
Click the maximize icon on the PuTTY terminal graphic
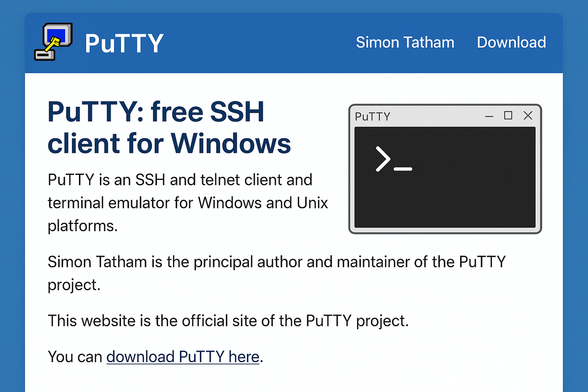508,116
